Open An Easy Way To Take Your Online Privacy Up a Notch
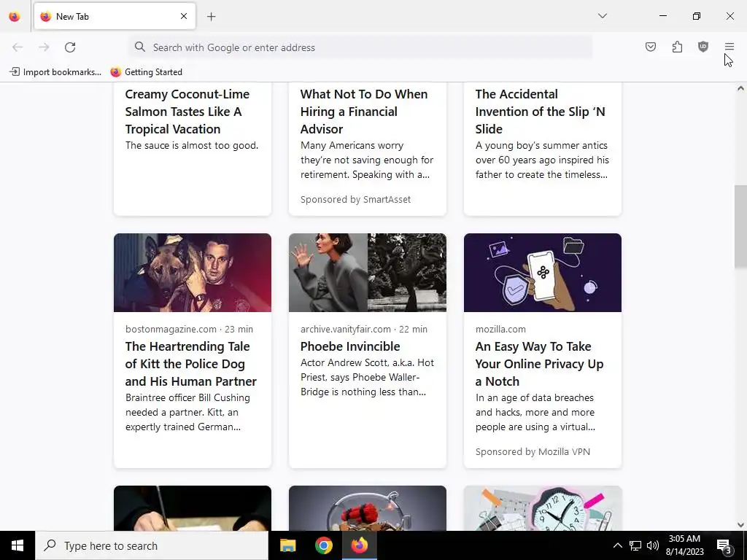This screenshot has height=560, width=747. click(x=539, y=364)
